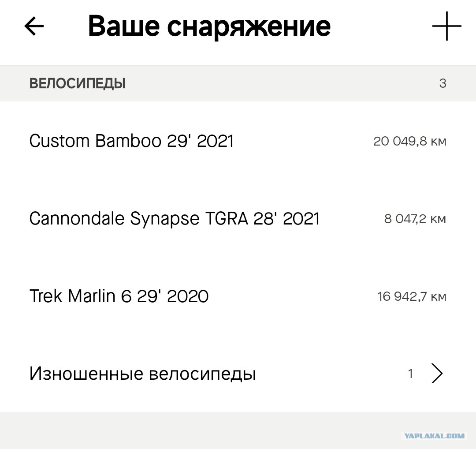Tap the word Bamboo in the first bike name

tap(128, 141)
